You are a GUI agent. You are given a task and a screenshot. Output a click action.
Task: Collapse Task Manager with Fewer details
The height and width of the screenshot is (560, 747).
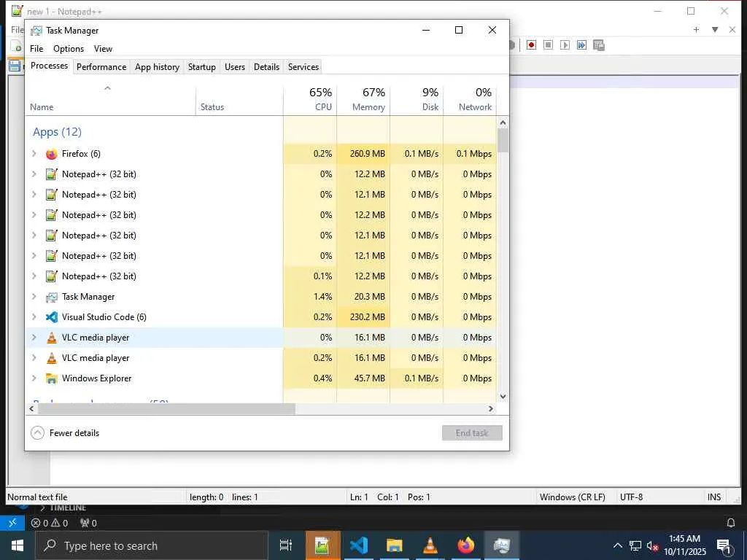coord(65,433)
